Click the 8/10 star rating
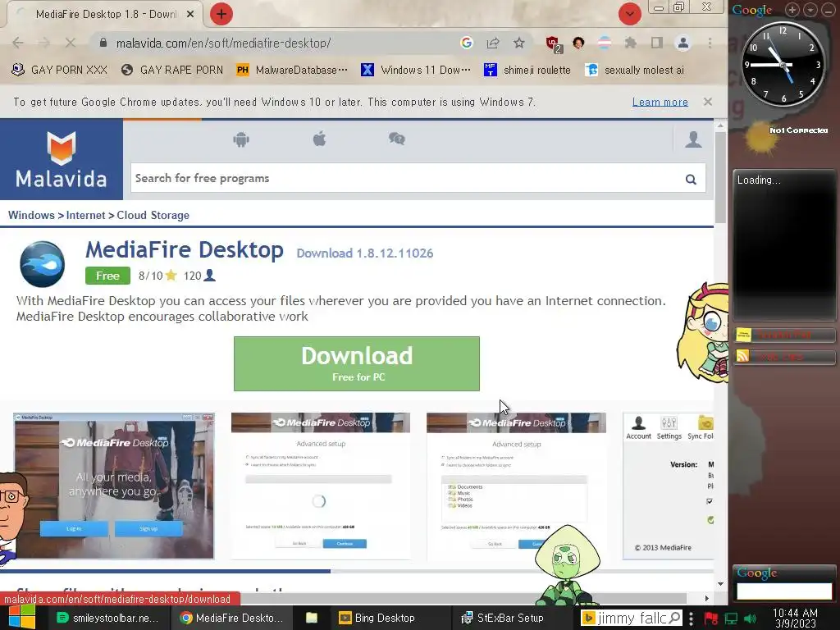 [157, 276]
